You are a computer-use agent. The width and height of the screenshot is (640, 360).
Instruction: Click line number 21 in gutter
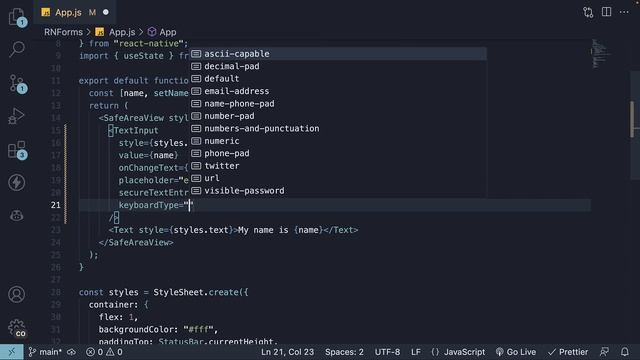(56, 205)
